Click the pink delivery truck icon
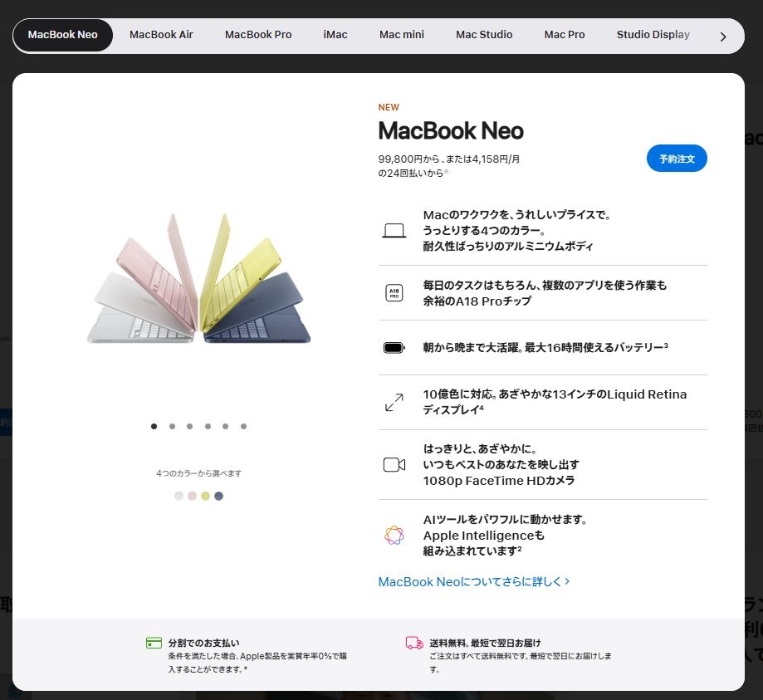Image resolution: width=763 pixels, height=700 pixels. coord(414,643)
